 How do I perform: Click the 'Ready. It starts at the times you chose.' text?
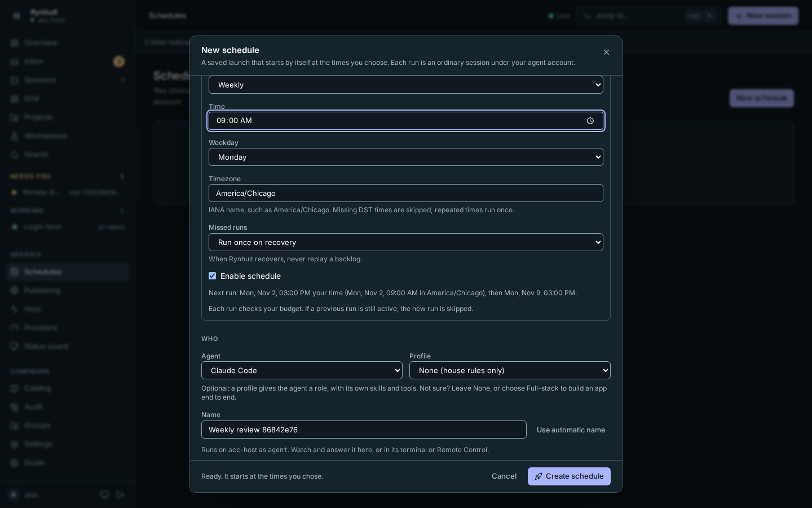[262, 476]
